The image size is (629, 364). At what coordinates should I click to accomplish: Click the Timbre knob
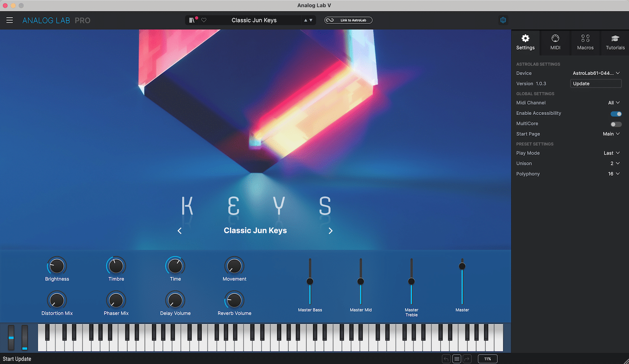tap(116, 266)
